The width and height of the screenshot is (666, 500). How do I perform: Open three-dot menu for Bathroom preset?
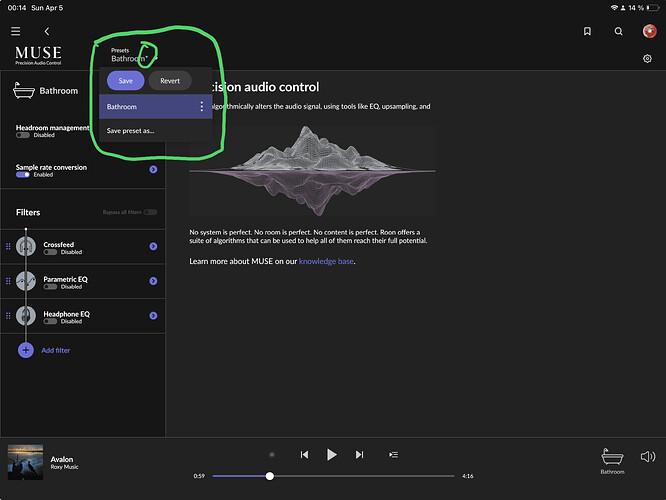pos(201,106)
